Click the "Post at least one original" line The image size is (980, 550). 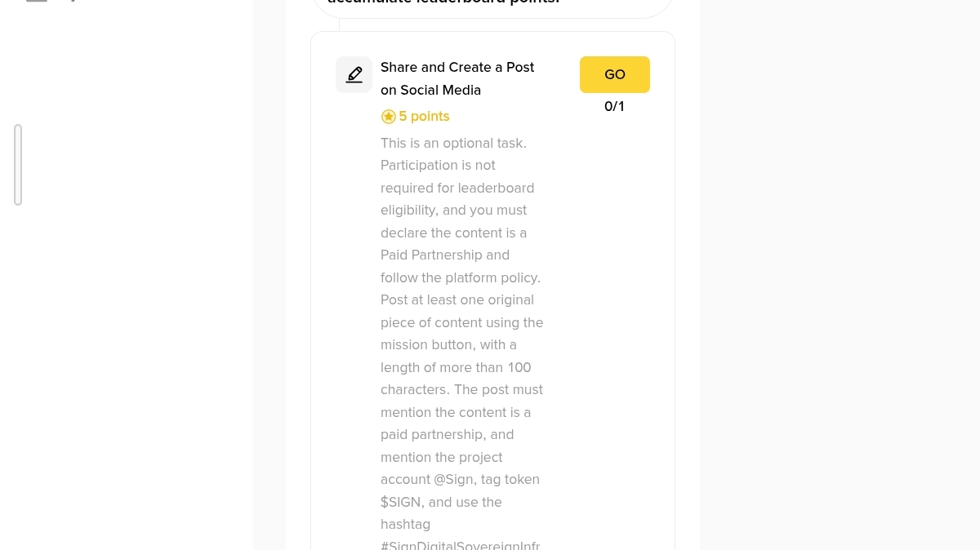[457, 299]
